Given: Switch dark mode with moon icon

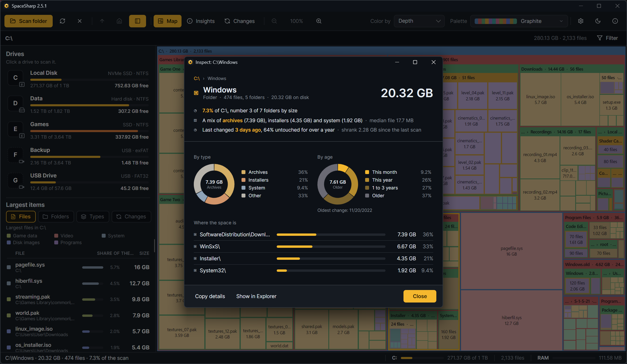Looking at the screenshot, I should [598, 21].
